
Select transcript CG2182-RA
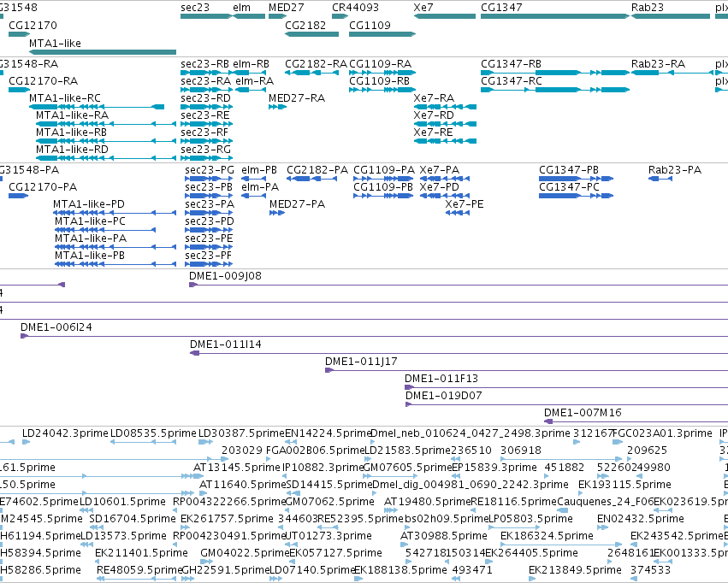click(x=311, y=73)
